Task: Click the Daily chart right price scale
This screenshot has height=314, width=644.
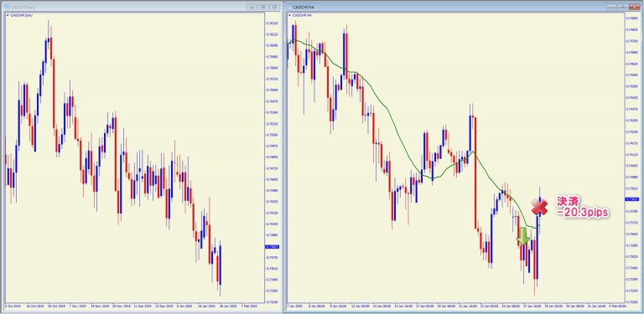Action: pyautogui.click(x=273, y=159)
